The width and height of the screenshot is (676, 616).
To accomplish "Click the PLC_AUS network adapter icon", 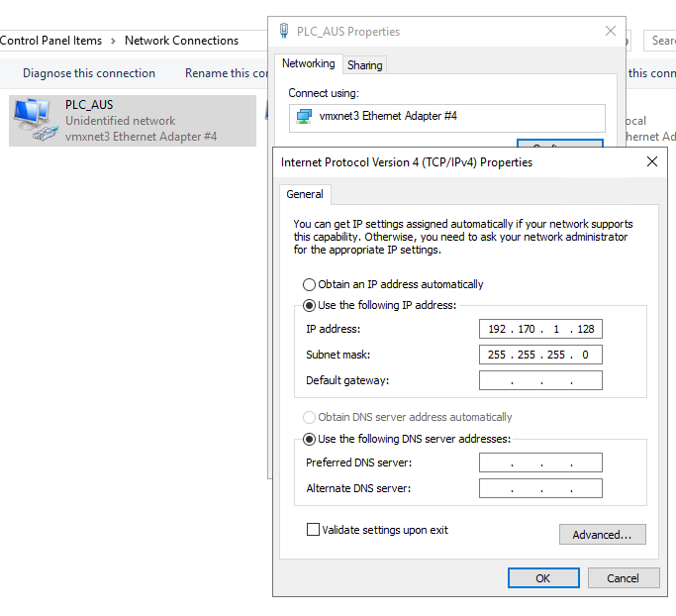I will tap(36, 121).
